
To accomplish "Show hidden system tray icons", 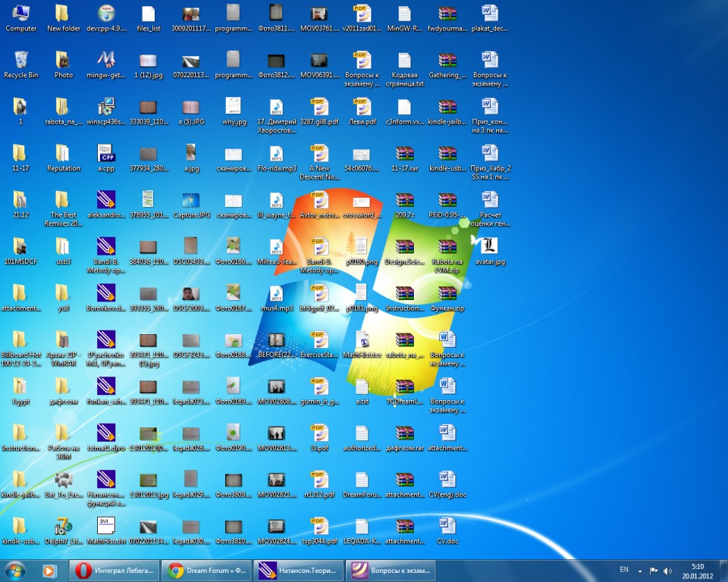I will pyautogui.click(x=640, y=571).
